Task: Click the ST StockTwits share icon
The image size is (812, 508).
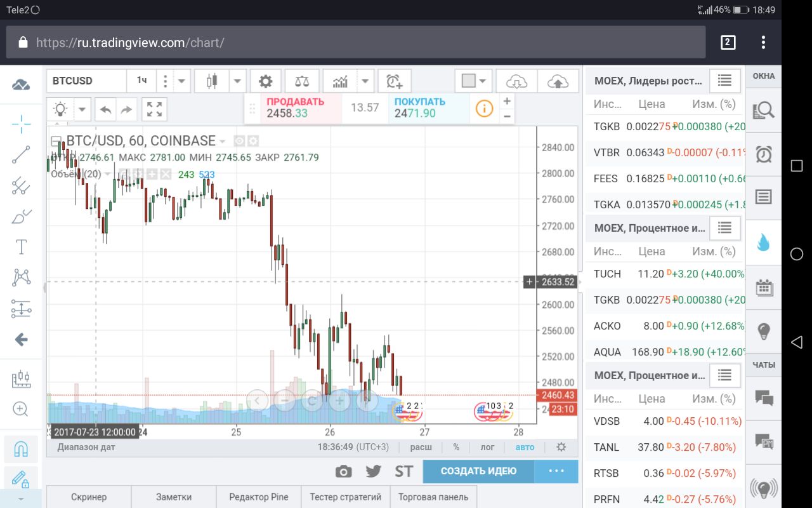Action: pyautogui.click(x=404, y=471)
